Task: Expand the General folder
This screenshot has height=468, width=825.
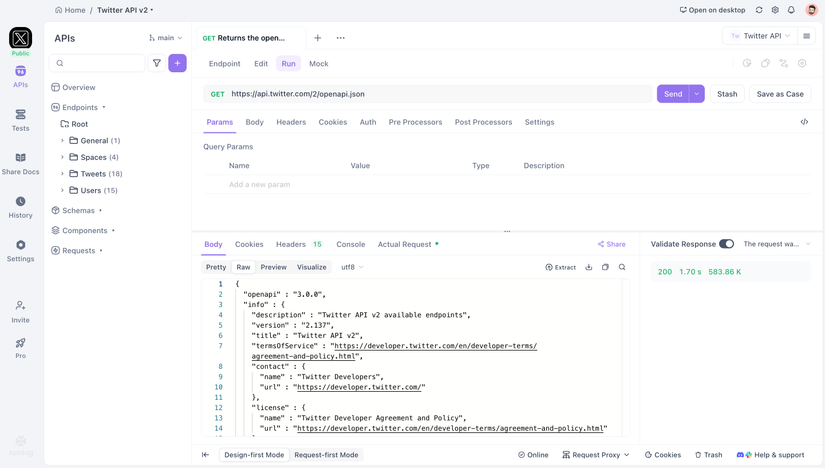Action: (x=62, y=141)
